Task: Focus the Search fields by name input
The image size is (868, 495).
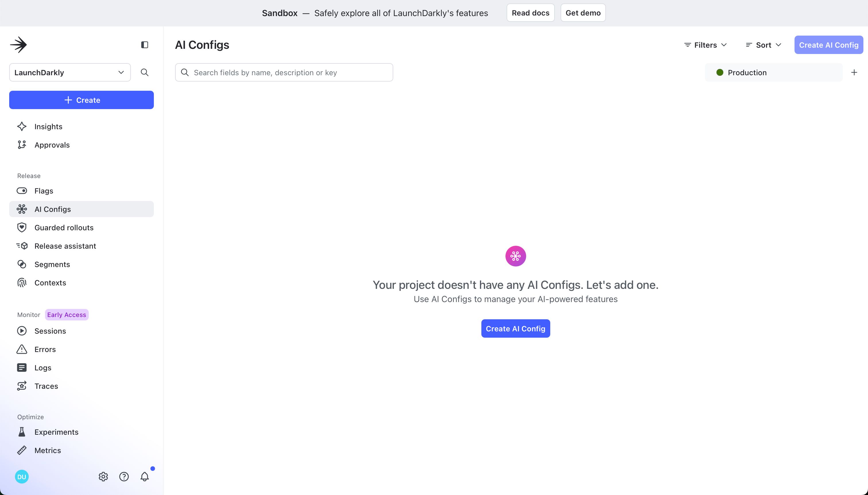Action: 284,72
